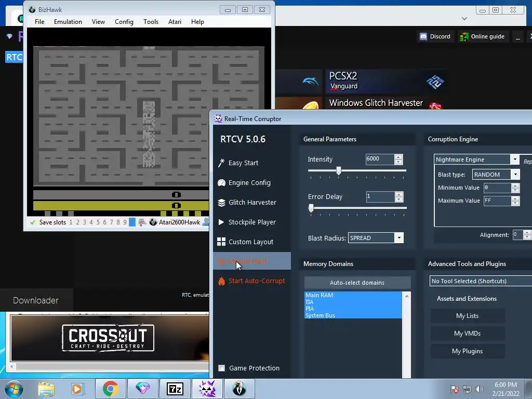Open Stockpile Player play icon
This screenshot has width=532, height=399.
221,222
